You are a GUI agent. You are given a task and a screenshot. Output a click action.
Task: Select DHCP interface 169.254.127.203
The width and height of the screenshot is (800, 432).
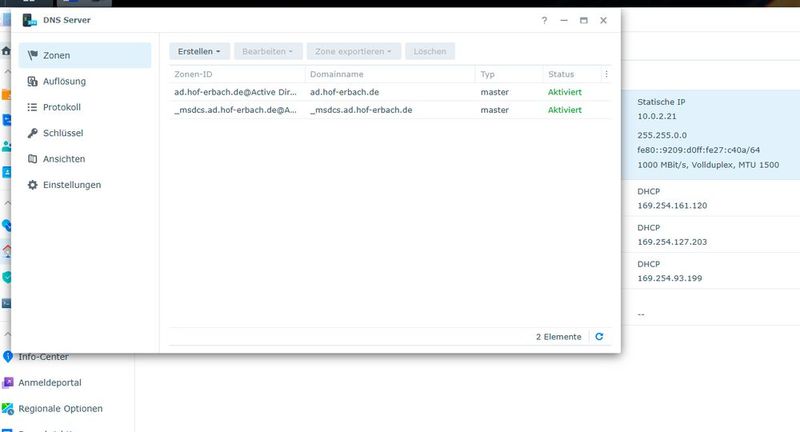(x=711, y=235)
